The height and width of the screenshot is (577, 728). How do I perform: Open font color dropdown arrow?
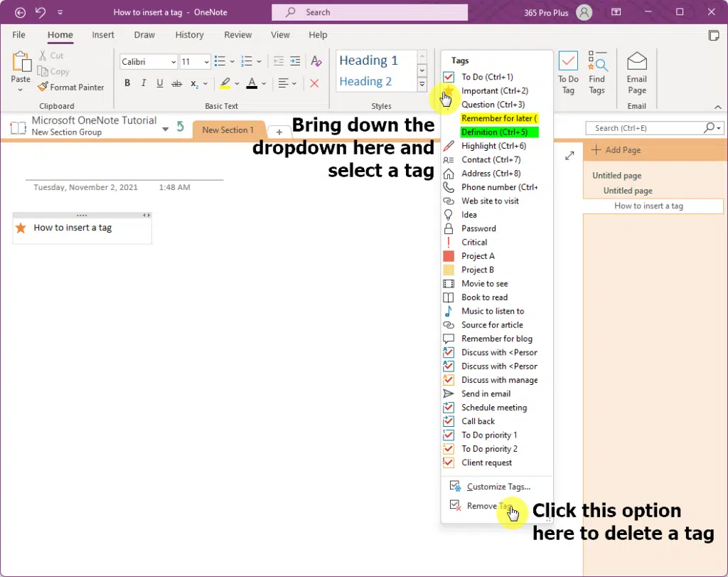(x=264, y=84)
